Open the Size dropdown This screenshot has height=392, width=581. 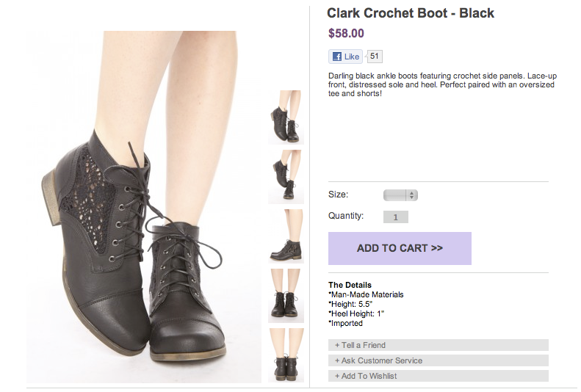(x=400, y=195)
